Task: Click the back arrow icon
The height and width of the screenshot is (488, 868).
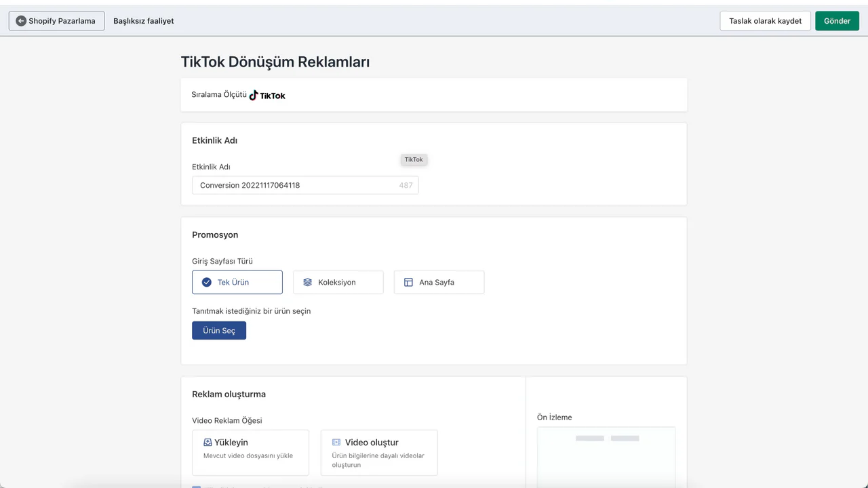Action: coord(20,21)
